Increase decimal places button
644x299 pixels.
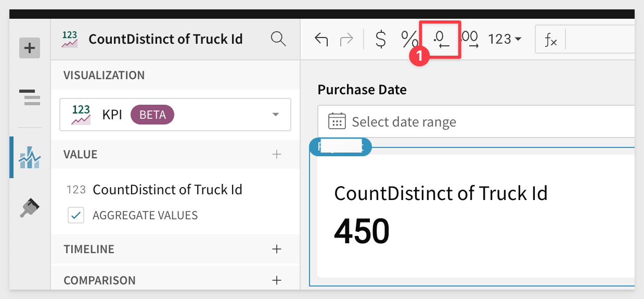[x=470, y=39]
